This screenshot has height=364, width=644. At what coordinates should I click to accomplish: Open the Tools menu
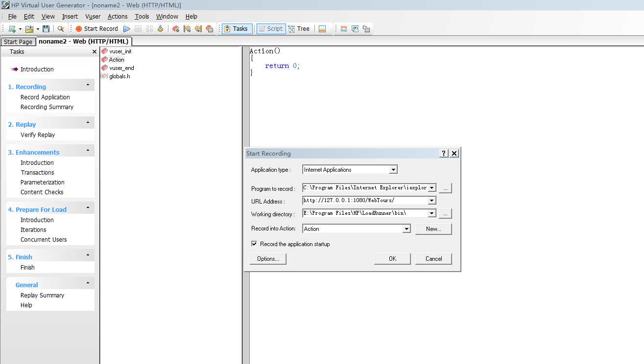[x=142, y=17]
